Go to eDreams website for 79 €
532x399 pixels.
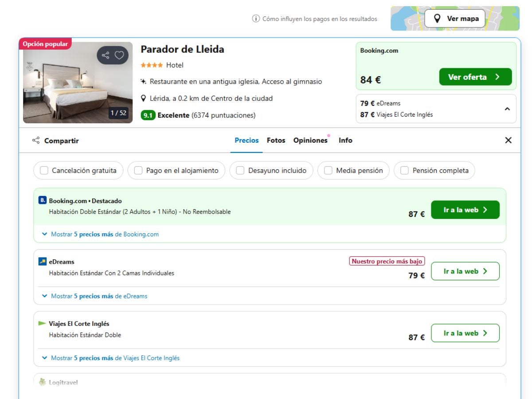pyautogui.click(x=465, y=271)
